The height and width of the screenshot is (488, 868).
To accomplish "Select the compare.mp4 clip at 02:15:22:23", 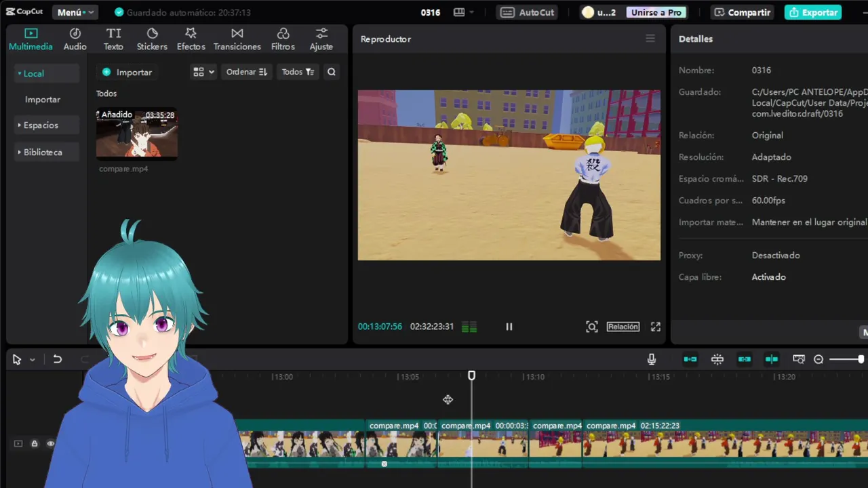I will coord(725,443).
